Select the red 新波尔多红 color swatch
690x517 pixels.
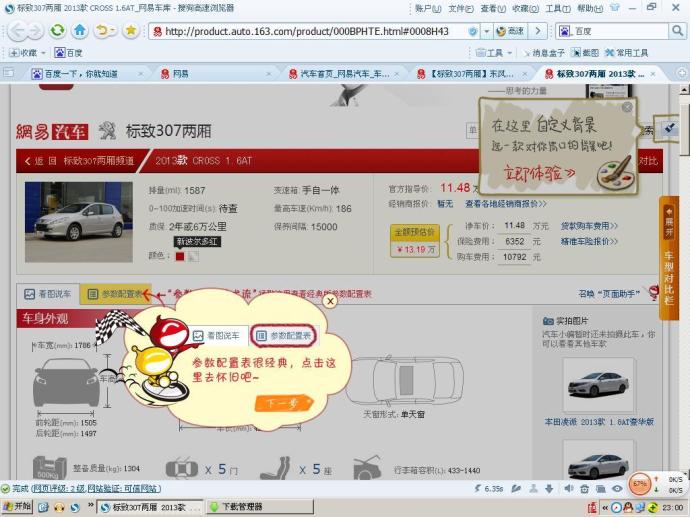point(180,257)
